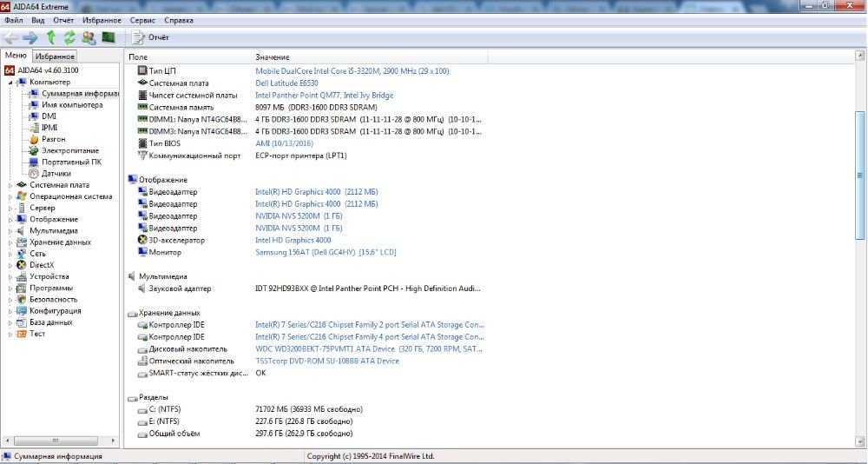Screen dimensions: 868x464
Task: Click the green monitor toolbar icon
Action: coord(108,37)
